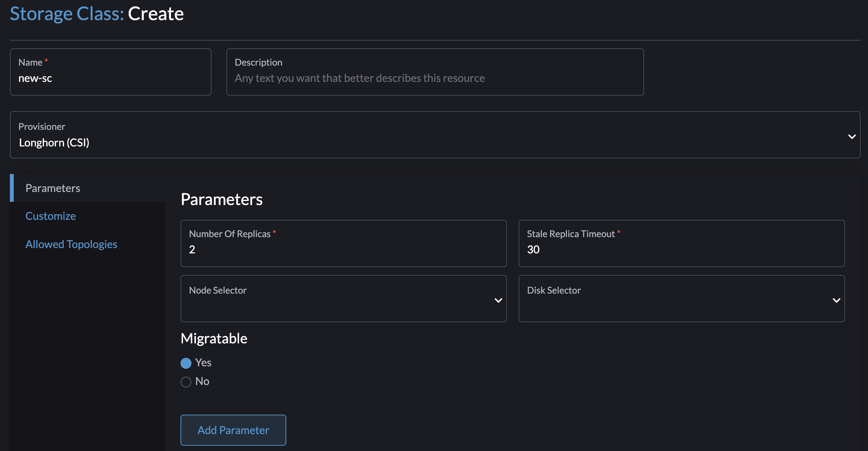Click the Parameters section heading

[221, 199]
